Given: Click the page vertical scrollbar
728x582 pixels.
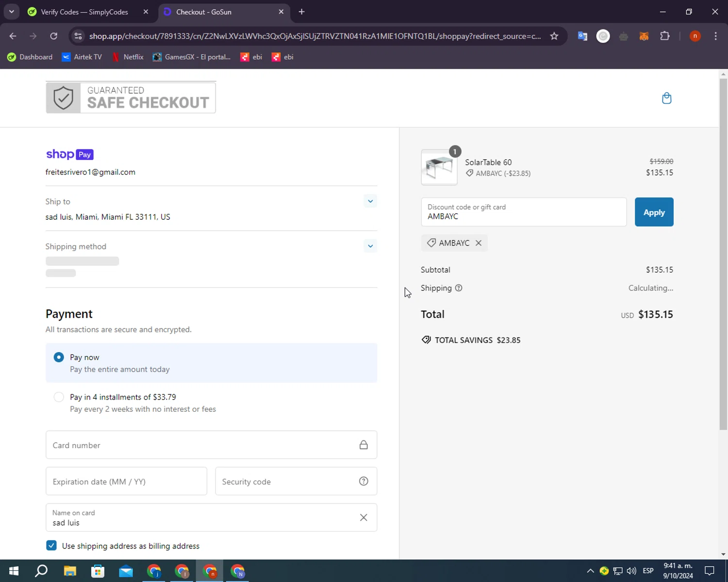Looking at the screenshot, I should click(x=723, y=254).
